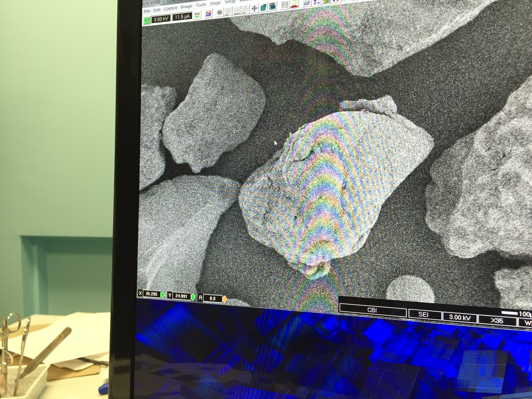The height and width of the screenshot is (399, 532).
Task: Click the rotation R field showing 0.0
Action: [x=213, y=299]
